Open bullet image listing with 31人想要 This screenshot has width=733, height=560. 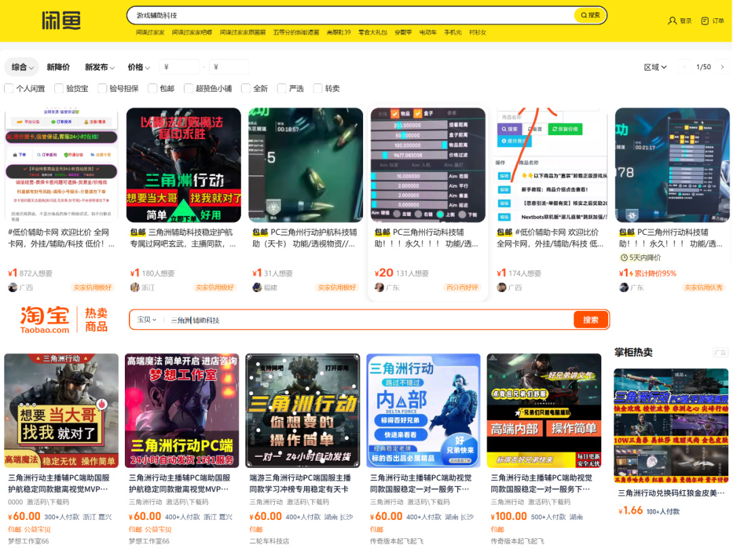pyautogui.click(x=305, y=165)
